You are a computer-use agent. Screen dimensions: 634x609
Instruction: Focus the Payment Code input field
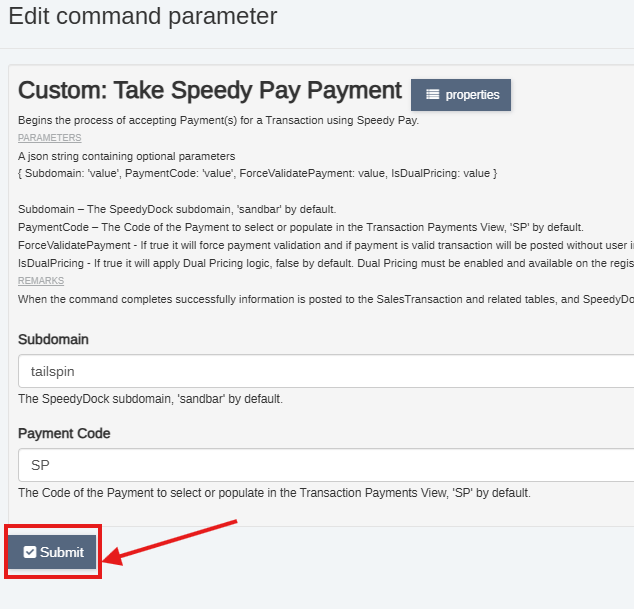[326, 465]
